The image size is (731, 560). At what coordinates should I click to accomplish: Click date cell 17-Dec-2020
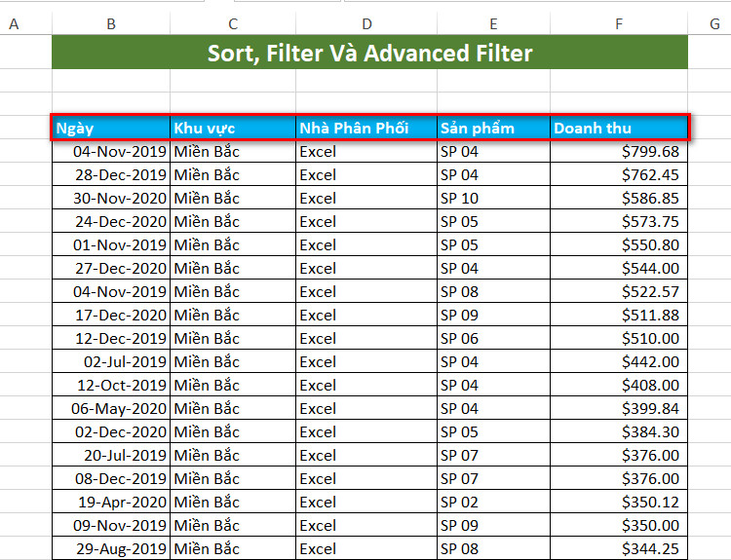click(x=111, y=315)
